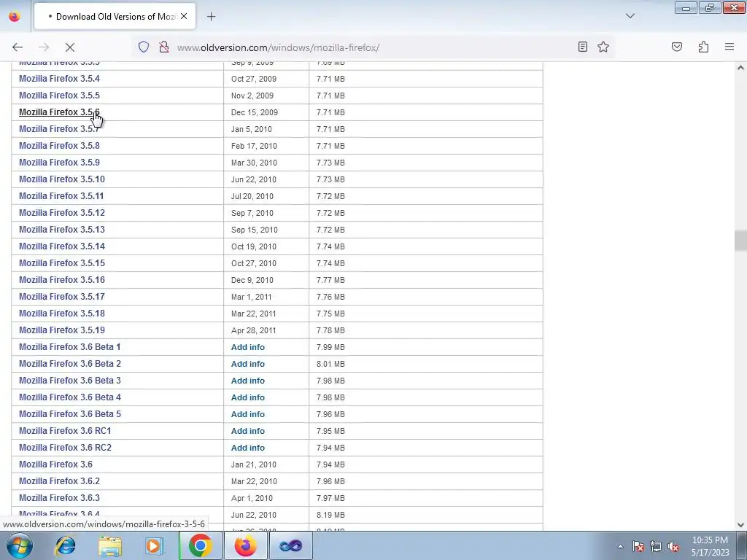Click the vertical scrollbar thumb
747x560 pixels.
740,240
